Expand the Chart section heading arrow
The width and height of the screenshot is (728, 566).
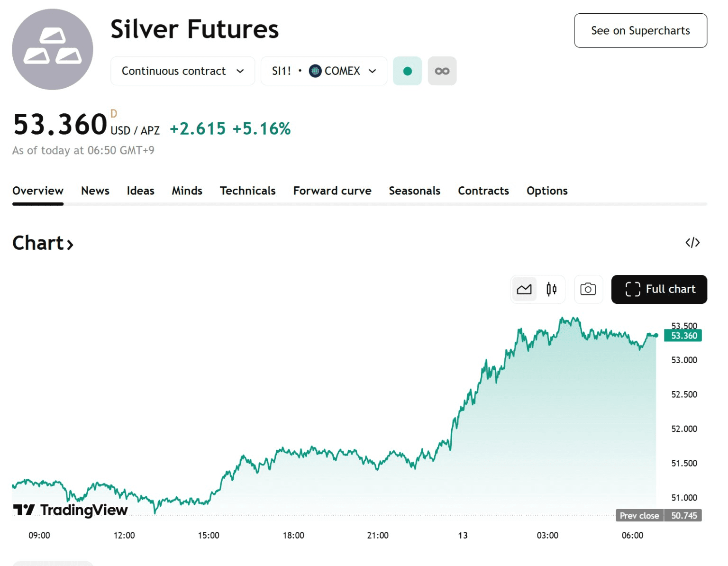(70, 245)
